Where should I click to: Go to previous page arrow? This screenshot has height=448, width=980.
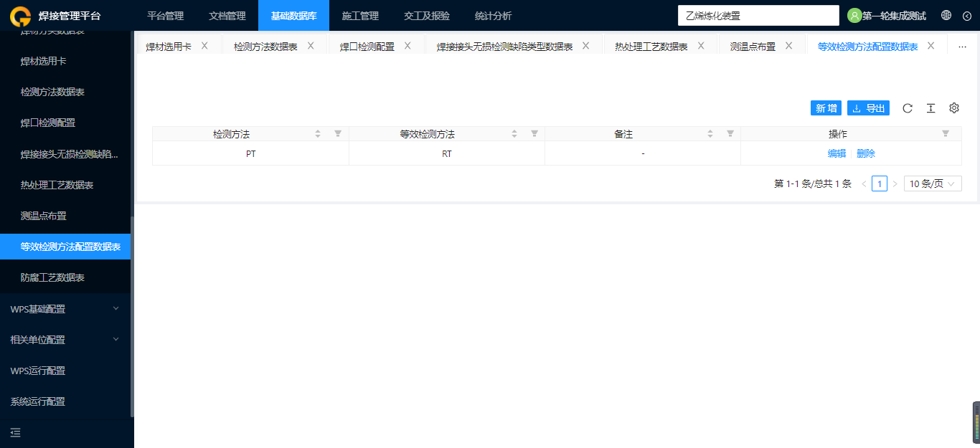tap(864, 184)
